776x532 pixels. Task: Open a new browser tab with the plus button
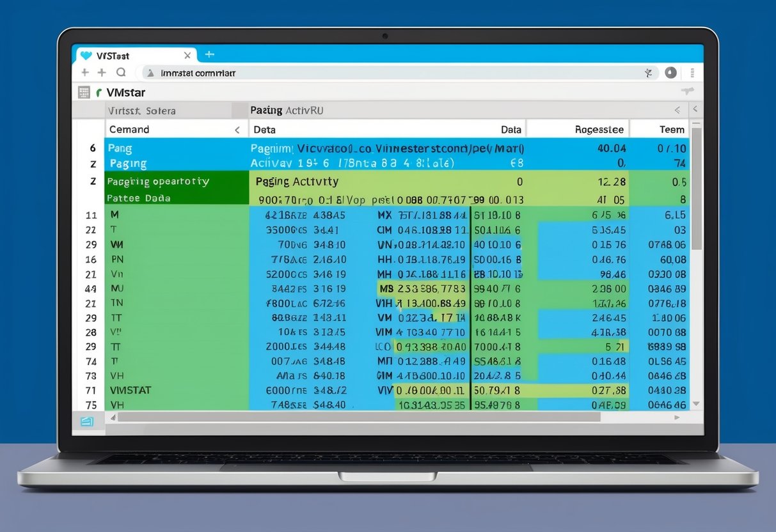pos(209,55)
